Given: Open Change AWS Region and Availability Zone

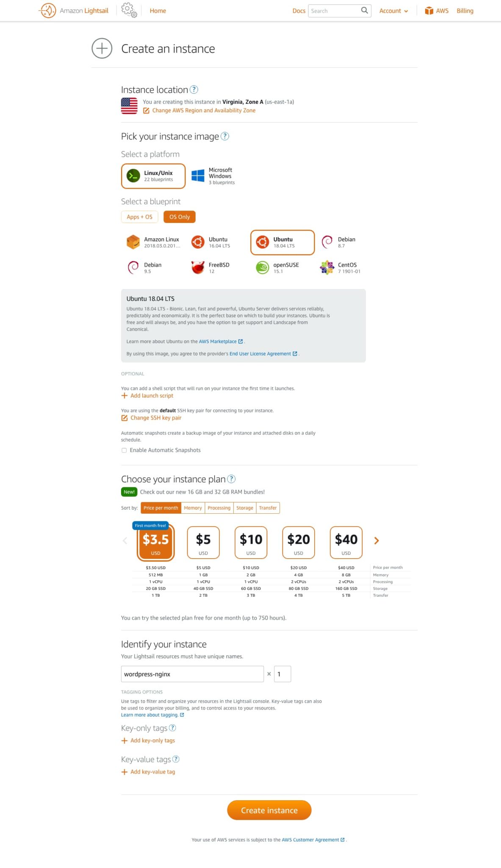Looking at the screenshot, I should [x=203, y=110].
